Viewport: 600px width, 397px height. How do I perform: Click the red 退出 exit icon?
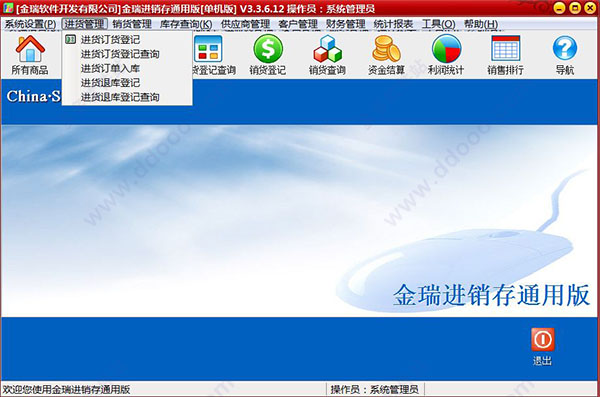click(543, 346)
